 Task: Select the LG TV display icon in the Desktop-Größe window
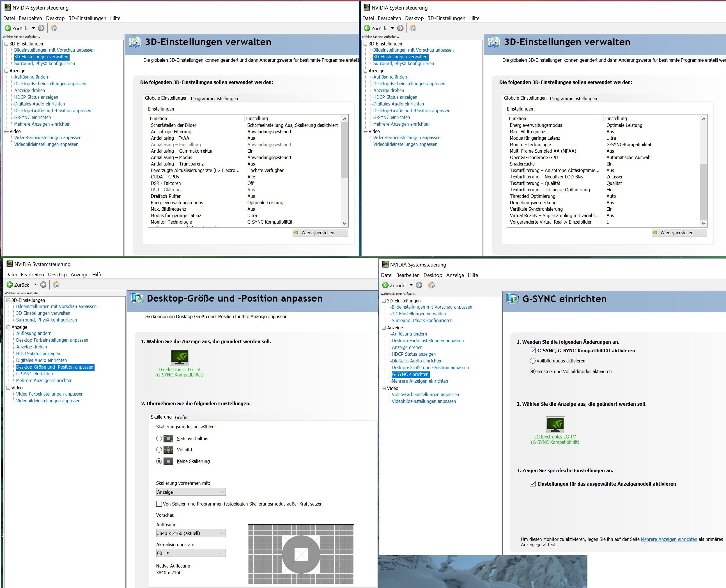180,357
